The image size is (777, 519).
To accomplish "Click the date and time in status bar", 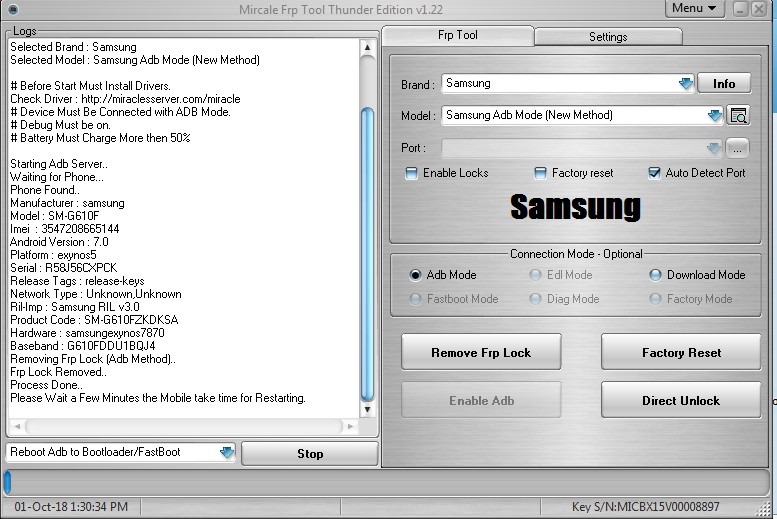I will coord(71,507).
